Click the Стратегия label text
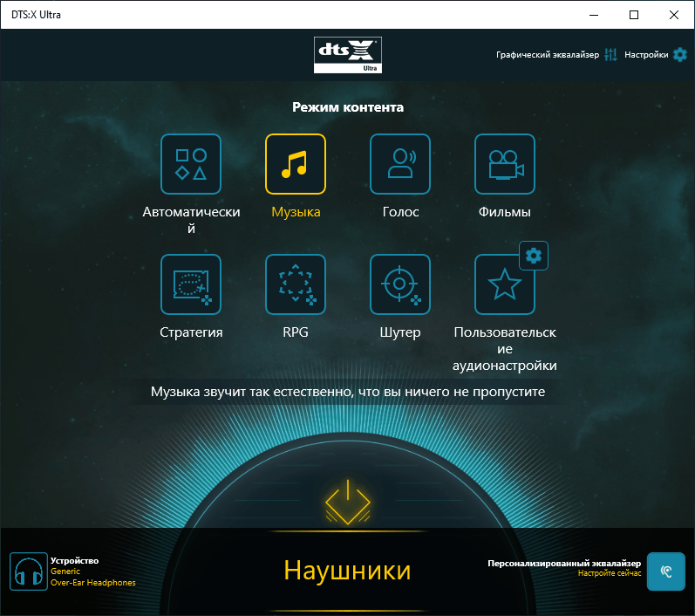The width and height of the screenshot is (695, 616). click(x=191, y=332)
